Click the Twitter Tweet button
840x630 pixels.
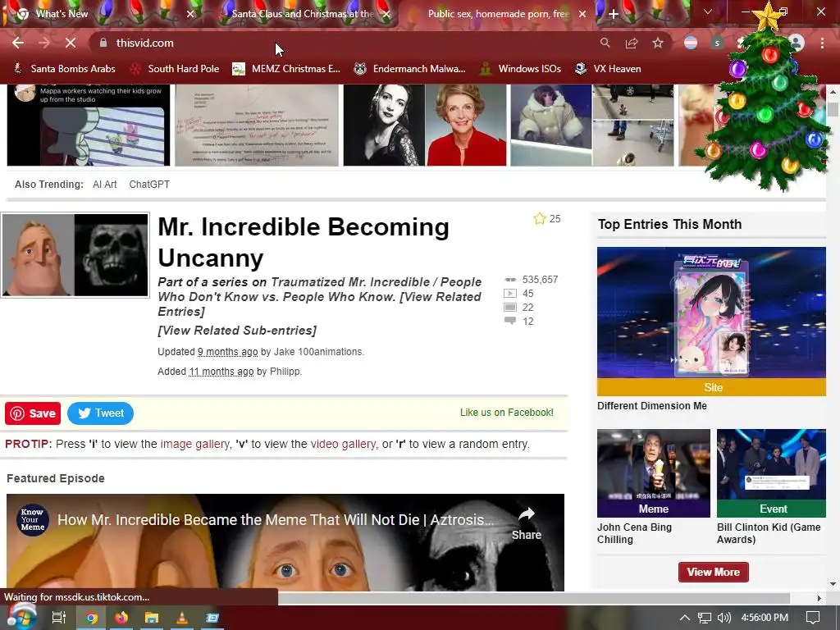(x=100, y=413)
